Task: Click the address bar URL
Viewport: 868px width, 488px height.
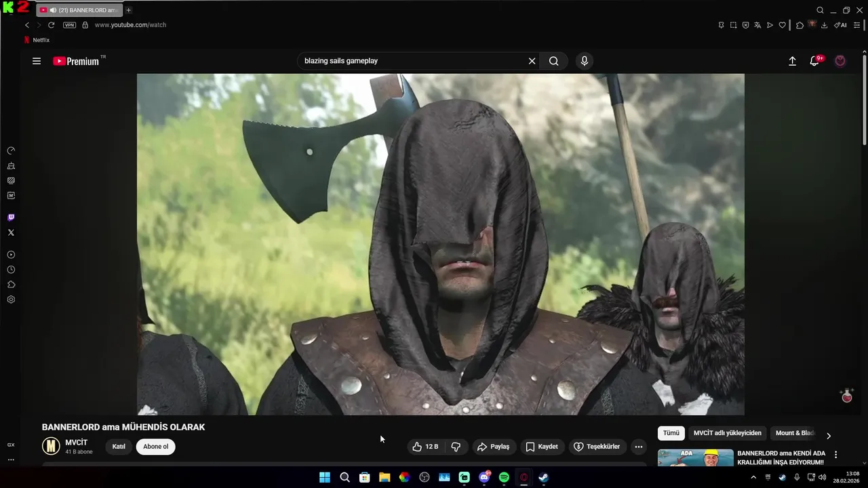Action: (130, 25)
